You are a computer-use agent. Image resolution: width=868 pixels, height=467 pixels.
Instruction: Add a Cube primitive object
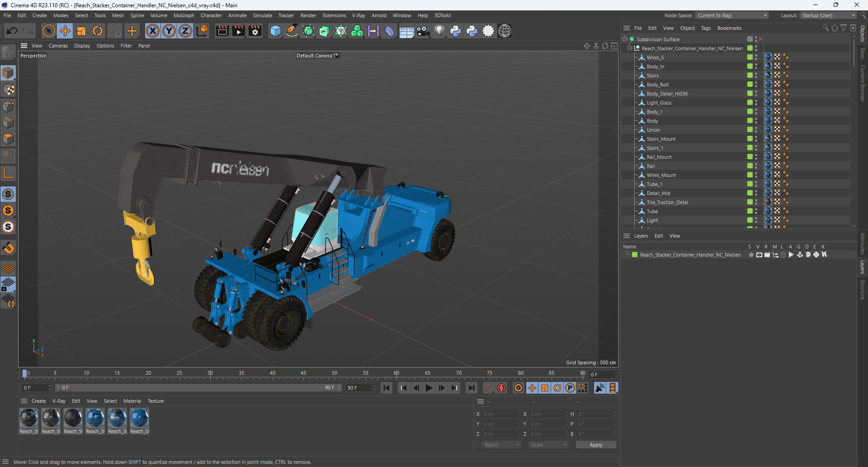275,31
